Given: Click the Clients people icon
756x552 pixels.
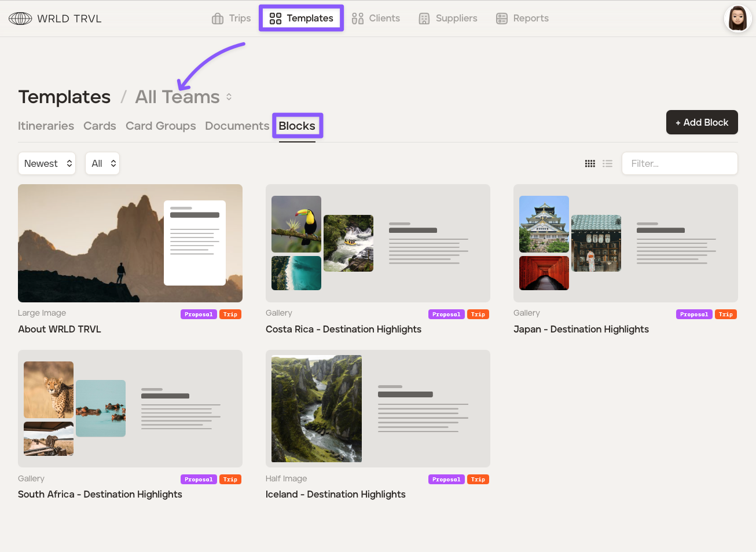Looking at the screenshot, I should 358,19.
